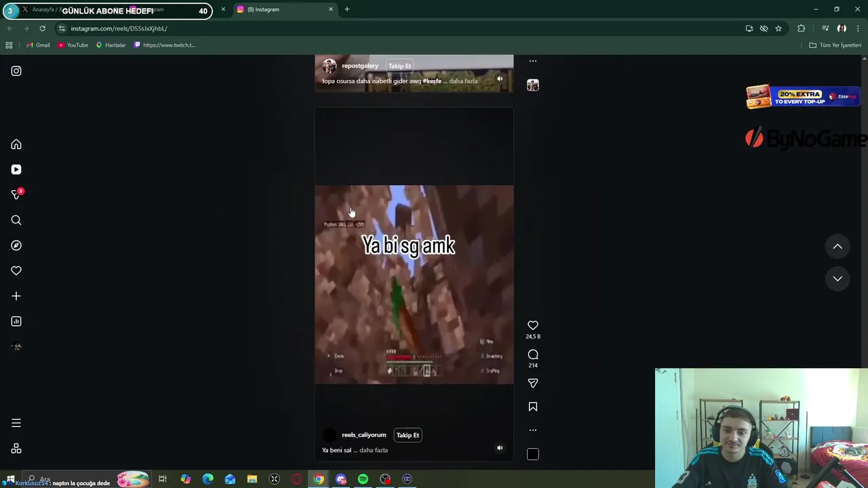Open File Explorer from the taskbar
This screenshot has height=488, width=868.
(252, 479)
